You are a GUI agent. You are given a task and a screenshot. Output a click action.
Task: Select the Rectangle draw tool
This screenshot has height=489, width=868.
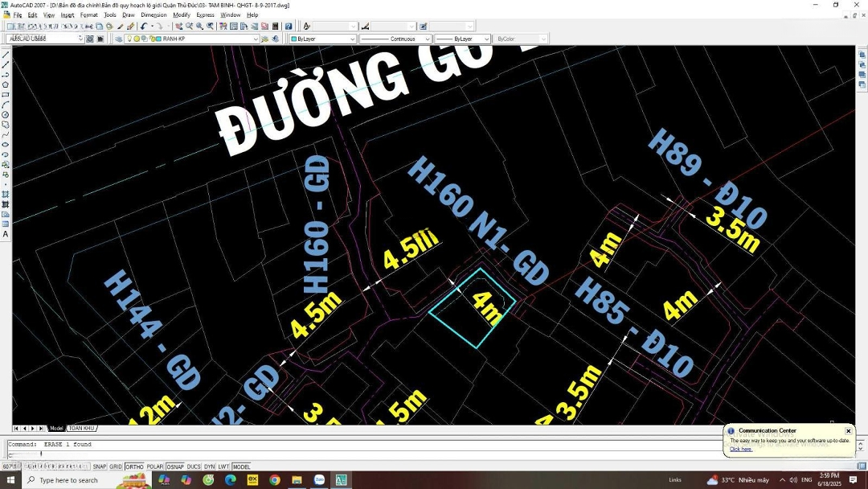(x=6, y=95)
